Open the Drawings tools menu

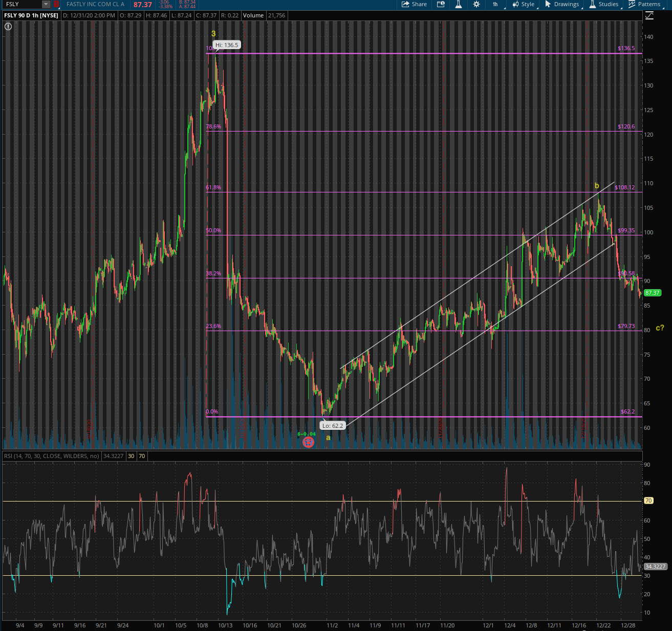tap(562, 4)
